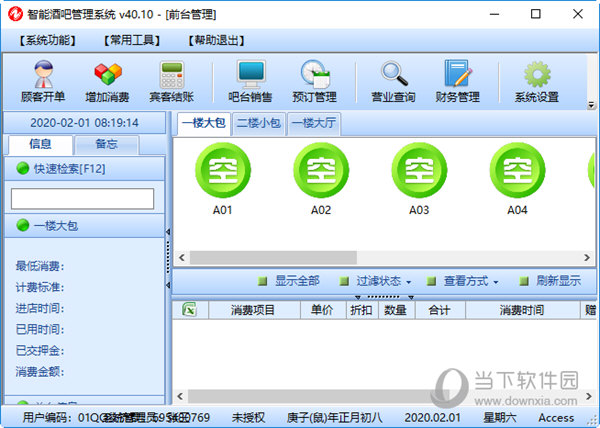Open 财务管理 finance management icon

pyautogui.click(x=458, y=81)
